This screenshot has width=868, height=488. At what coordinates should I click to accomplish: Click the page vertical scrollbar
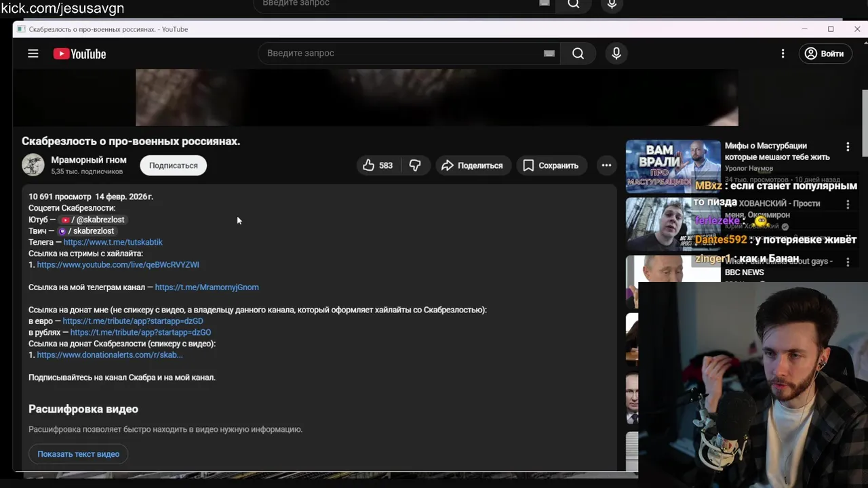865,122
